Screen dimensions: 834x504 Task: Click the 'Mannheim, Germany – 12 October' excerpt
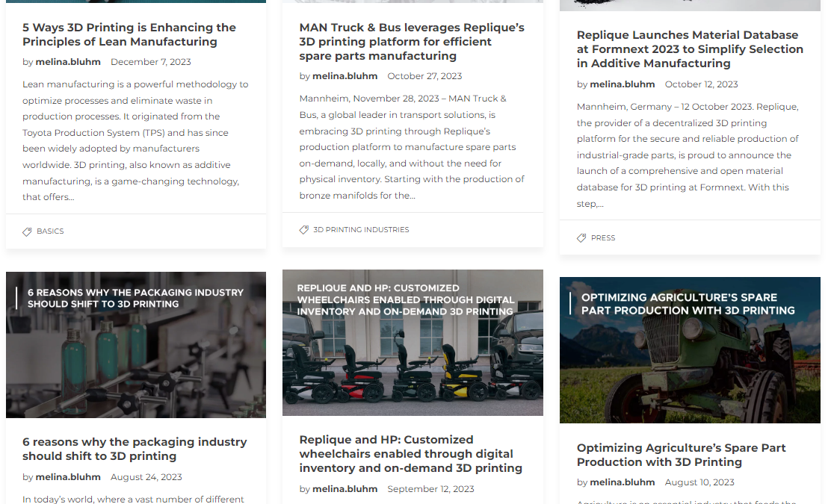pyautogui.click(x=688, y=155)
